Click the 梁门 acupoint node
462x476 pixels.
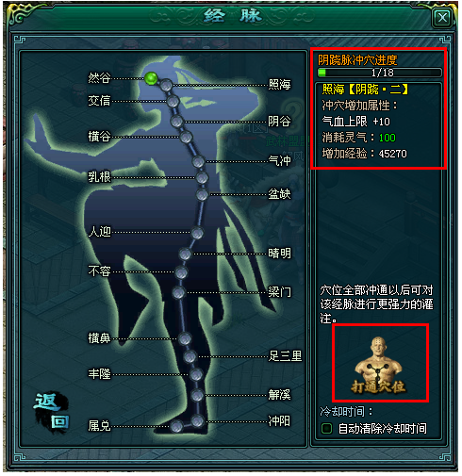point(178,292)
